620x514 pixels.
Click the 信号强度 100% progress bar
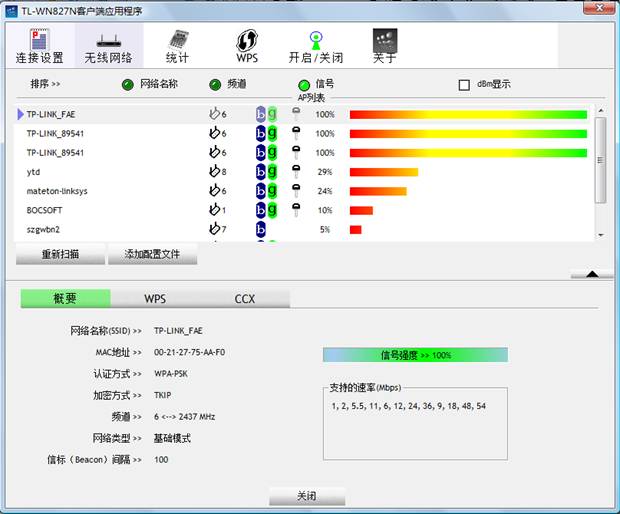[415, 355]
